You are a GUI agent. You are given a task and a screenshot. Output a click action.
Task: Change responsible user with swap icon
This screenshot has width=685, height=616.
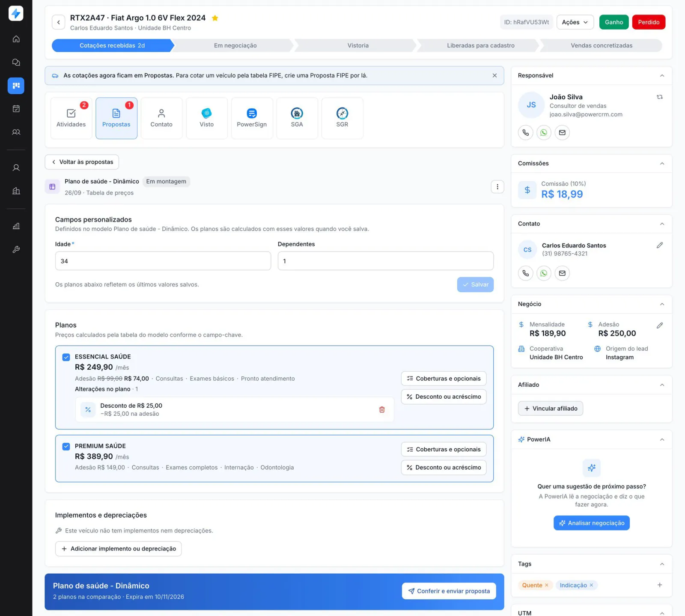pos(660,97)
